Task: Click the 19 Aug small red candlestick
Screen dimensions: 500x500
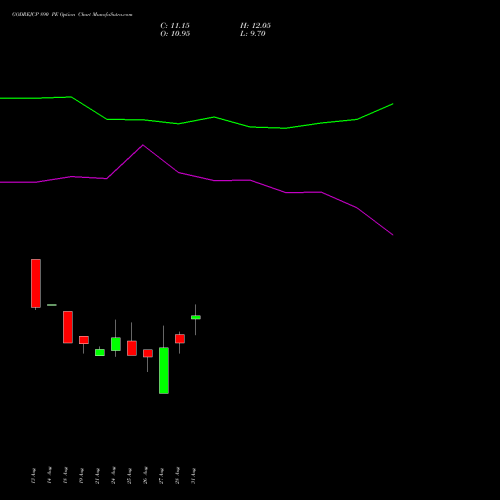Action: pos(84,340)
